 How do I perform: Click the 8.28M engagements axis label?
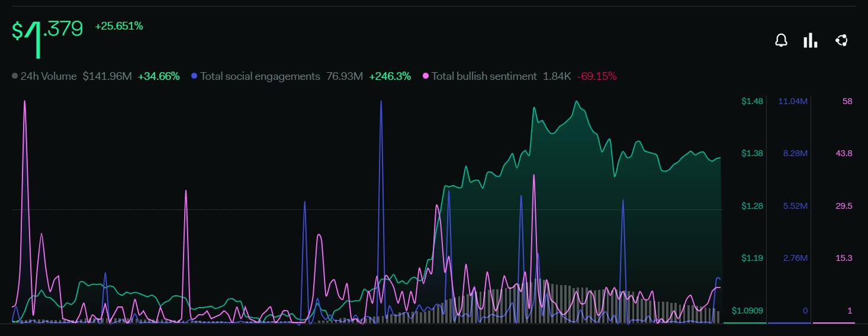point(795,153)
